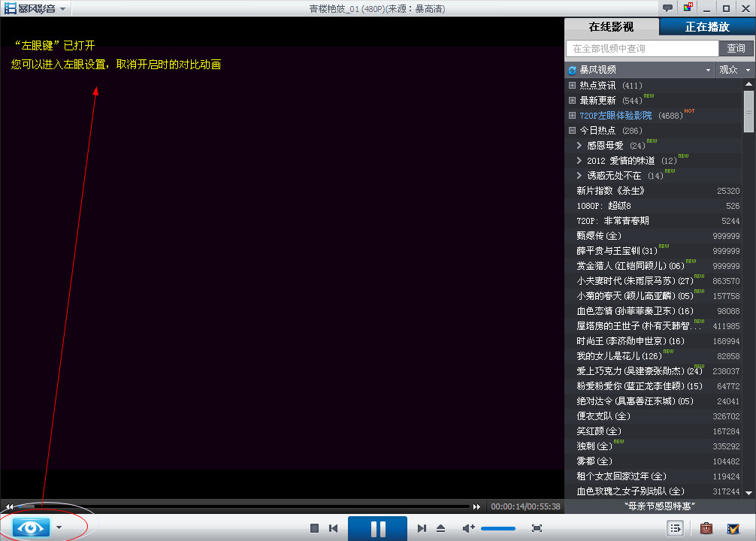Open 新片指数《杀生》 entry
The image size is (756, 541).
(654, 191)
